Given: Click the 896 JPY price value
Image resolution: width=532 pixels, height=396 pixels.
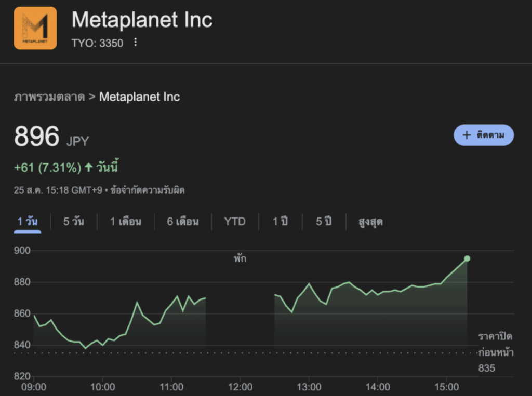Looking at the screenshot, I should coord(37,137).
